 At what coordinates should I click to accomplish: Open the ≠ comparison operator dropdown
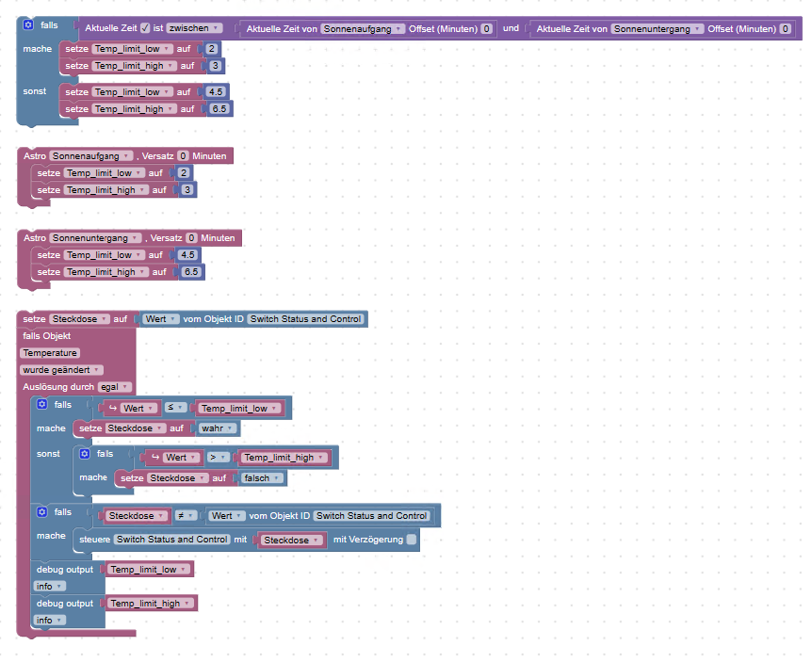pyautogui.click(x=186, y=515)
